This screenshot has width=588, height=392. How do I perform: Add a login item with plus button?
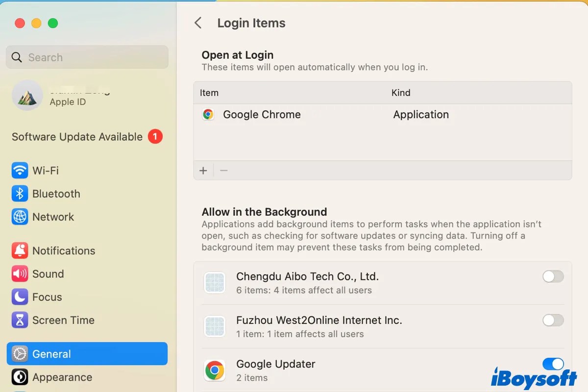203,171
